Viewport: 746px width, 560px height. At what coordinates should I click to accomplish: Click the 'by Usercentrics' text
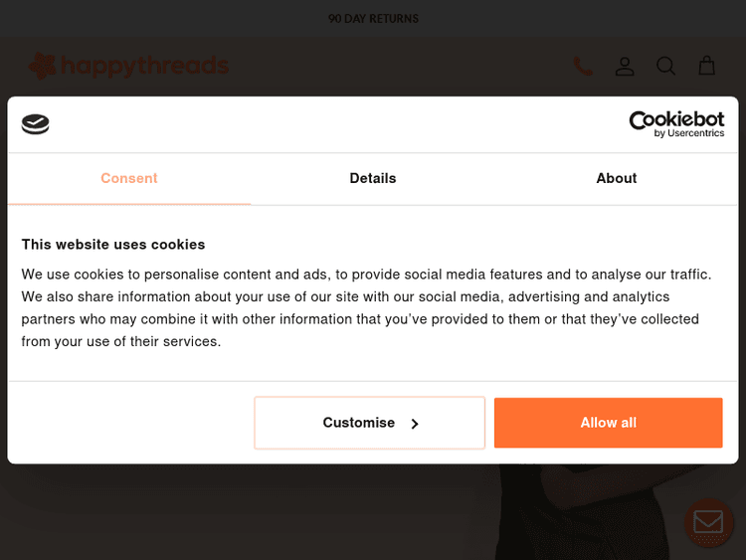point(689,133)
